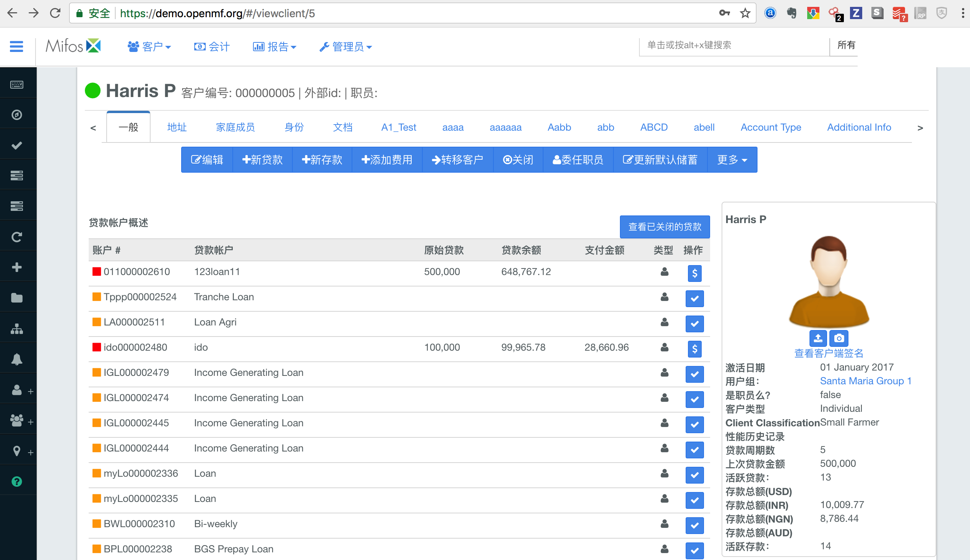Click the camera capture image icon
The width and height of the screenshot is (970, 560).
tap(839, 338)
